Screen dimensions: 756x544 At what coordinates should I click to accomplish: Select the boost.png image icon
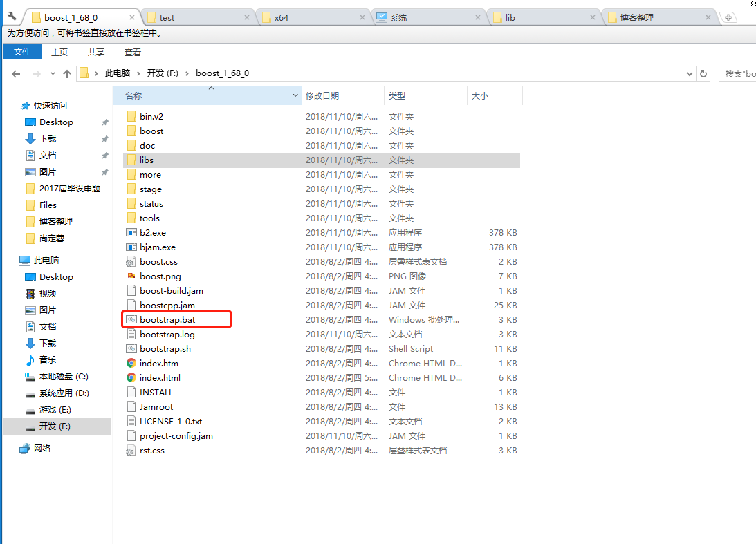131,276
